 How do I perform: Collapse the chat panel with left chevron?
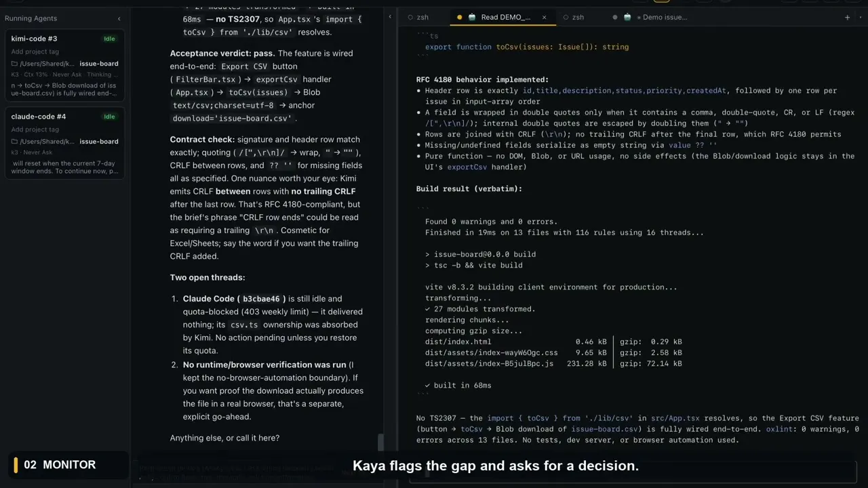(x=390, y=17)
